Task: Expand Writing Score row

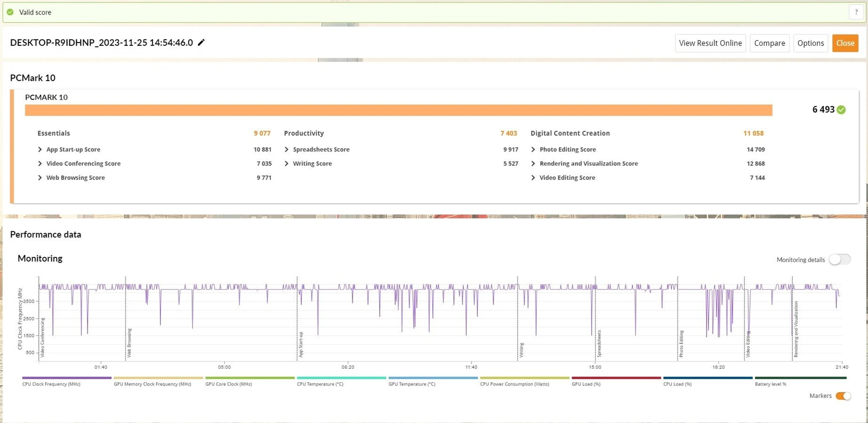Action: (287, 163)
